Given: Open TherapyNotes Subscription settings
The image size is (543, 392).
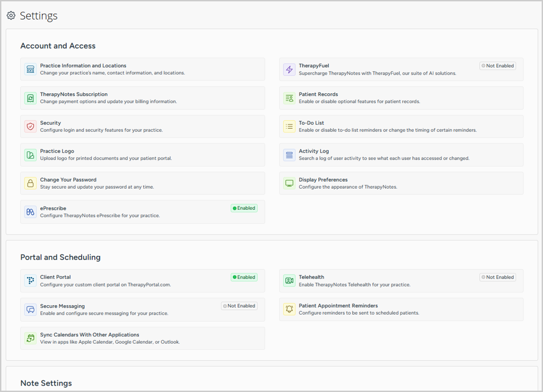Looking at the screenshot, I should [x=142, y=97].
